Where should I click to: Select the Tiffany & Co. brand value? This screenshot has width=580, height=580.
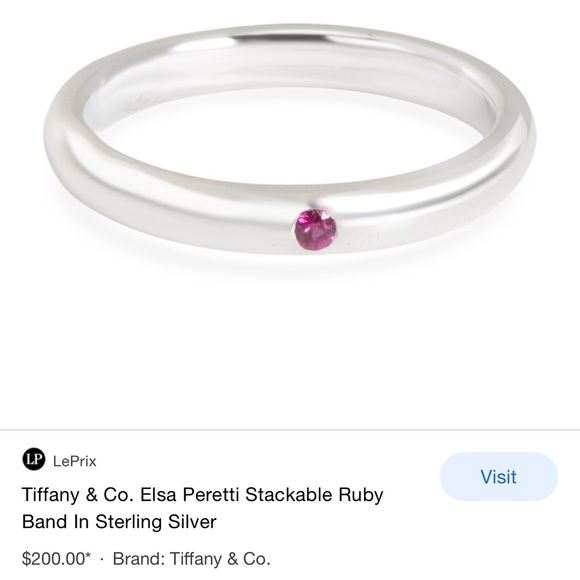tap(220, 559)
